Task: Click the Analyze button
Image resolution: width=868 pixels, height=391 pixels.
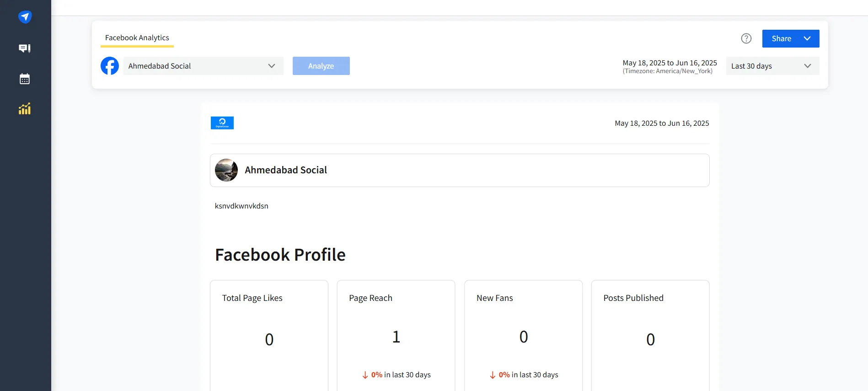Action: (321, 66)
